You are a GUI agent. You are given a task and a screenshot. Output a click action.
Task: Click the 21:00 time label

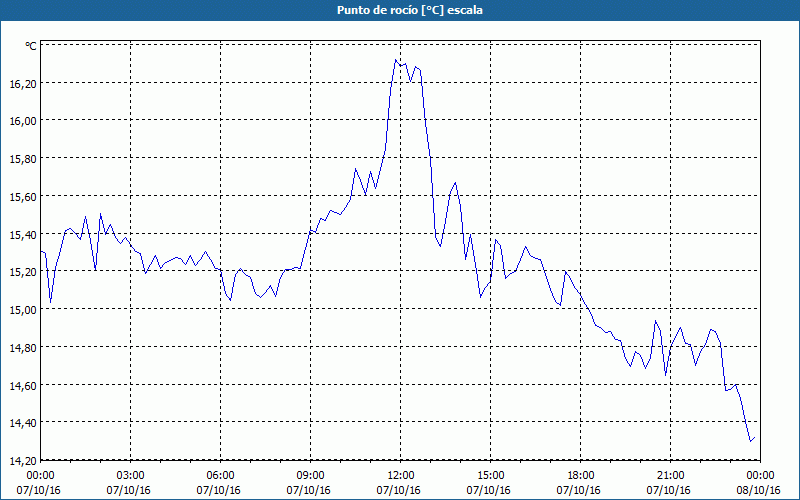click(670, 476)
